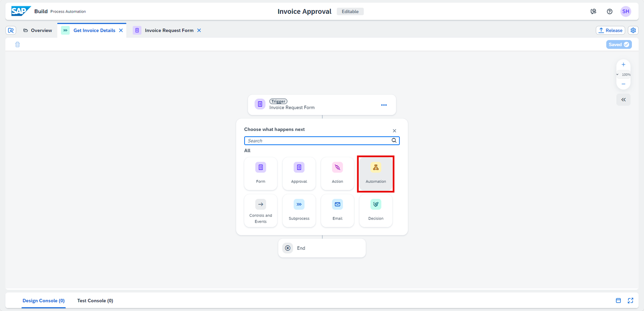The height and width of the screenshot is (311, 644).
Task: Click the Release button
Action: pyautogui.click(x=610, y=30)
